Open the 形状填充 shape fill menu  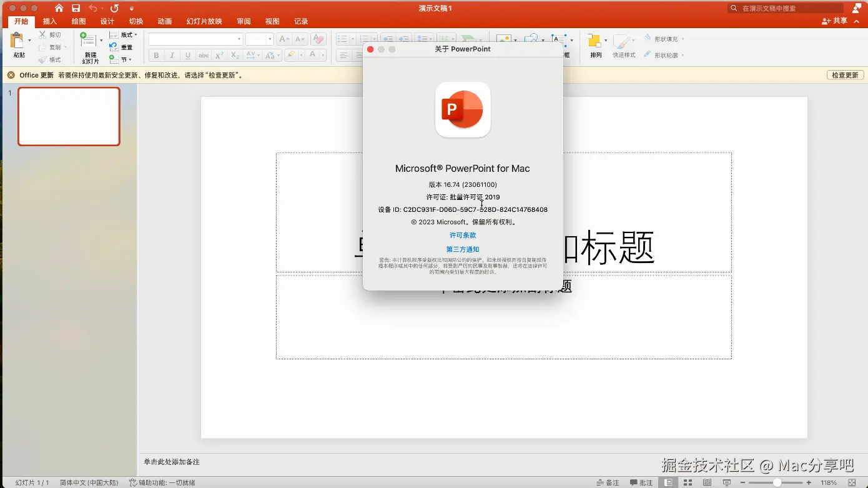pos(664,39)
